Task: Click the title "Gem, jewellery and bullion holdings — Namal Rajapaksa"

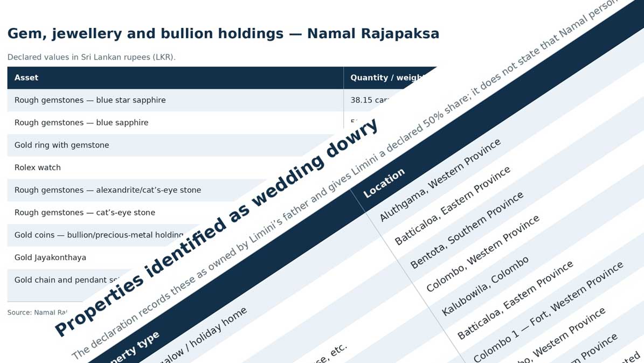Action: pos(223,33)
